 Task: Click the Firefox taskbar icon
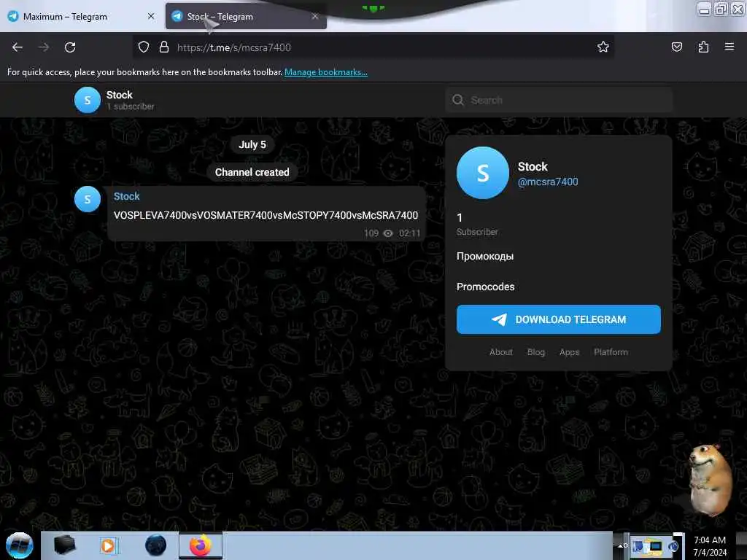click(201, 545)
